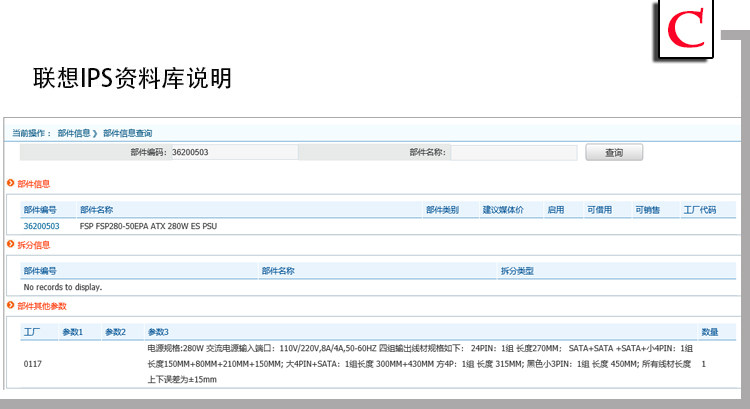Image resolution: width=750 pixels, height=409 pixels.
Task: Open part number link 36200503
Action: pos(42,226)
